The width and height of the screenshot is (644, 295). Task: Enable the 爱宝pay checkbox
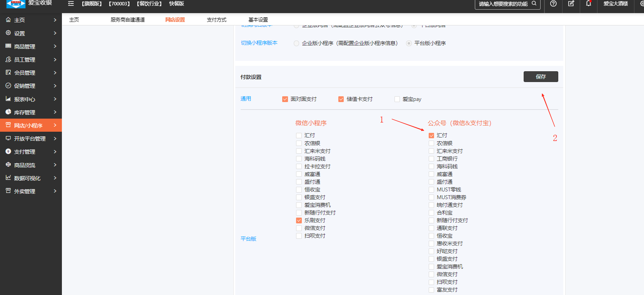397,99
